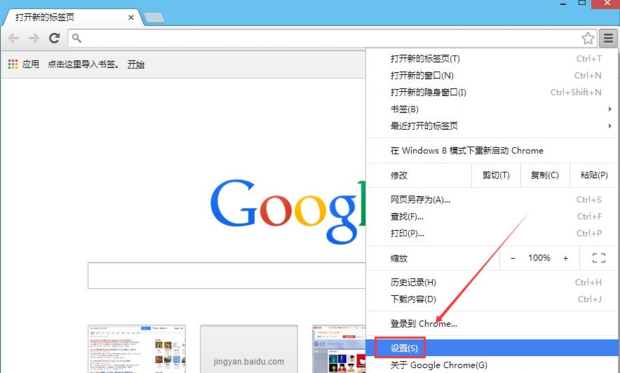Open 设置(S) settings
Viewport: 620px width, 373px height.
[x=492, y=348]
